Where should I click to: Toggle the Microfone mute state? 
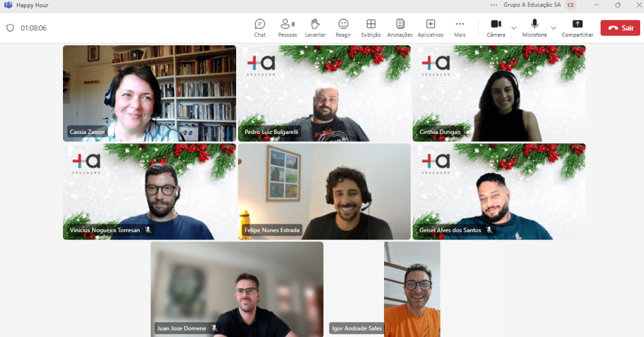pyautogui.click(x=534, y=28)
